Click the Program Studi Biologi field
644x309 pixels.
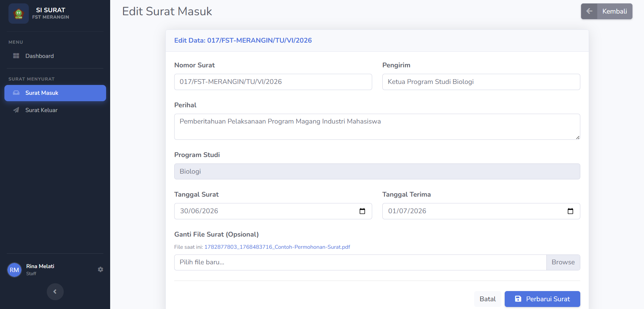[x=377, y=172]
